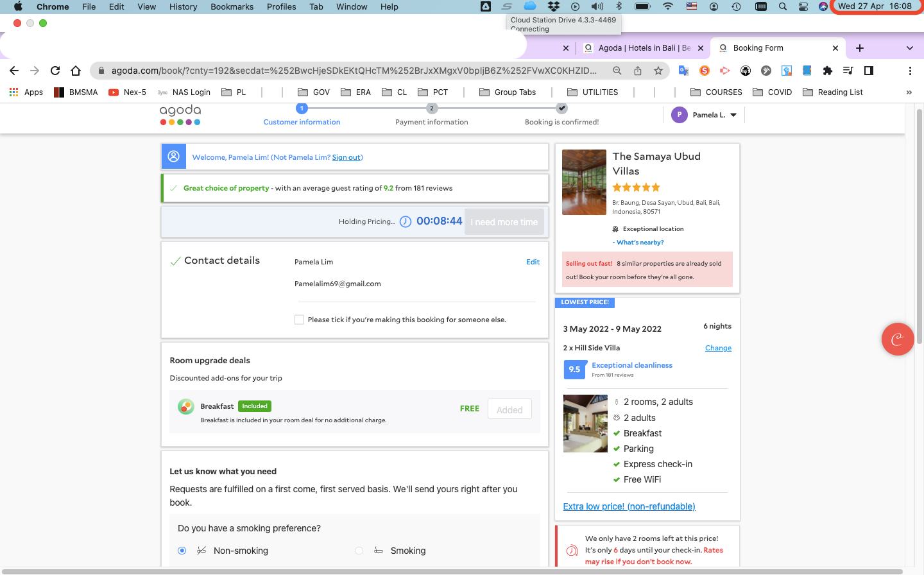Open the Reading List folder
Image resolution: width=924 pixels, height=575 pixels.
[833, 92]
